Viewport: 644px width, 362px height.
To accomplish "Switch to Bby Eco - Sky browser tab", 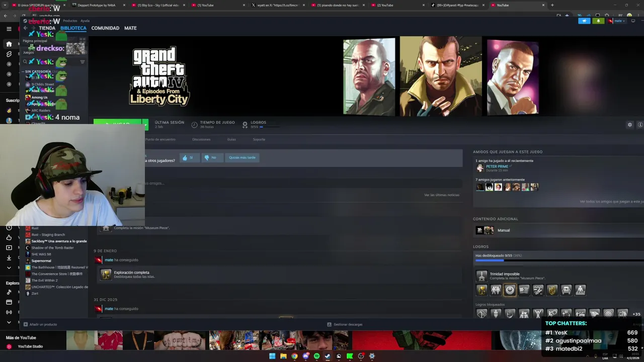I will click(x=158, y=5).
